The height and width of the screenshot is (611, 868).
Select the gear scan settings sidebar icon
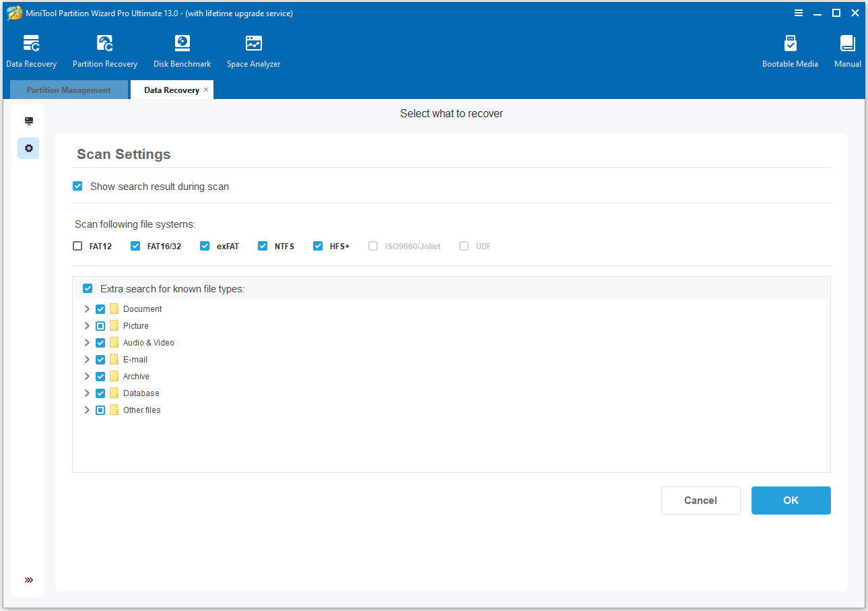[x=28, y=148]
